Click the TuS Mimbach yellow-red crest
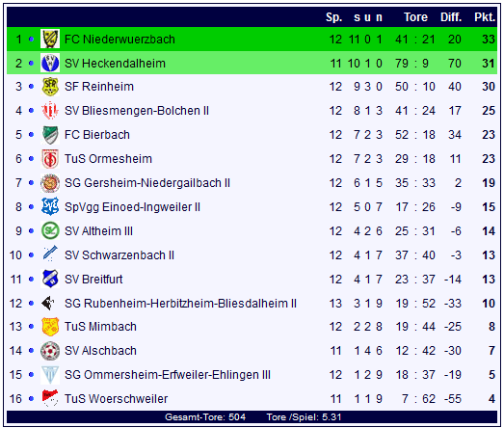This screenshot has width=504, height=428. click(x=50, y=327)
